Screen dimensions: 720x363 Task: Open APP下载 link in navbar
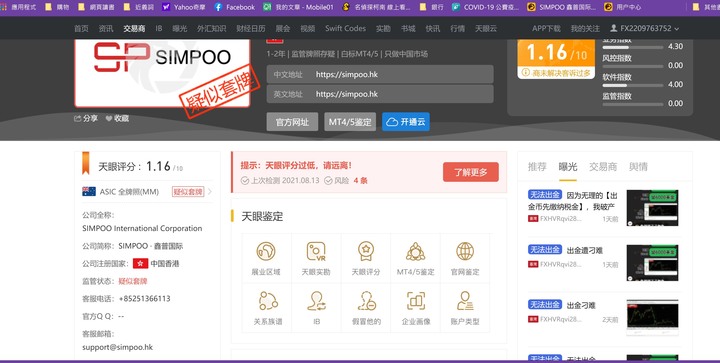click(x=546, y=28)
